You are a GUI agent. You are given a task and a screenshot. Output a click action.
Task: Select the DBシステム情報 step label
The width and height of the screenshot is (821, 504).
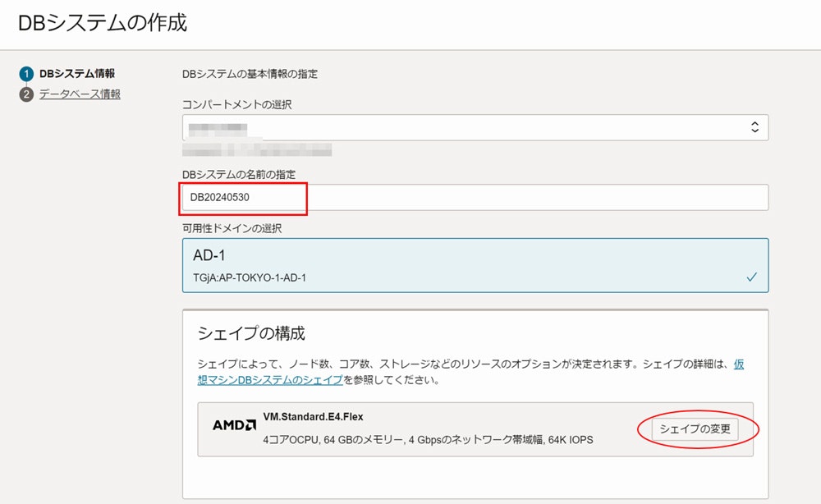(77, 74)
